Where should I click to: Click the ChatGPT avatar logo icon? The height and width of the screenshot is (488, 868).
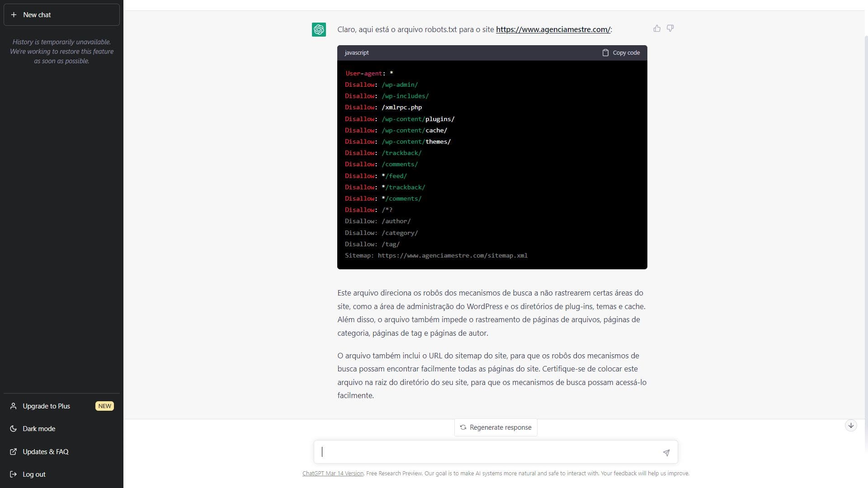[319, 29]
